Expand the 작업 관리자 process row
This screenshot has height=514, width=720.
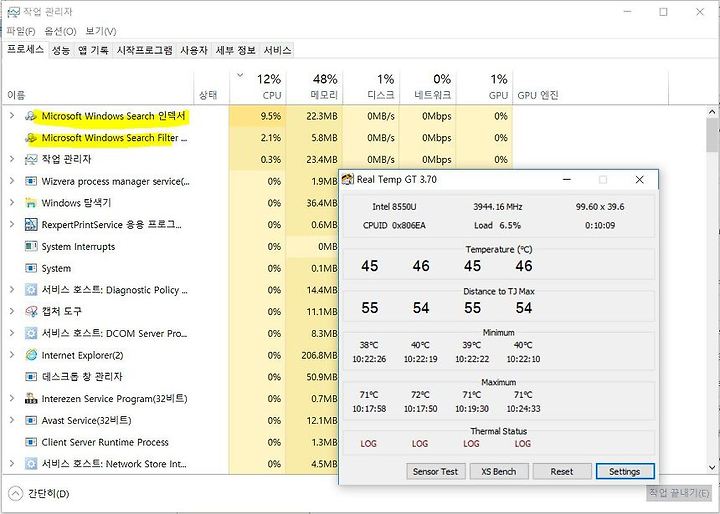(x=12, y=159)
